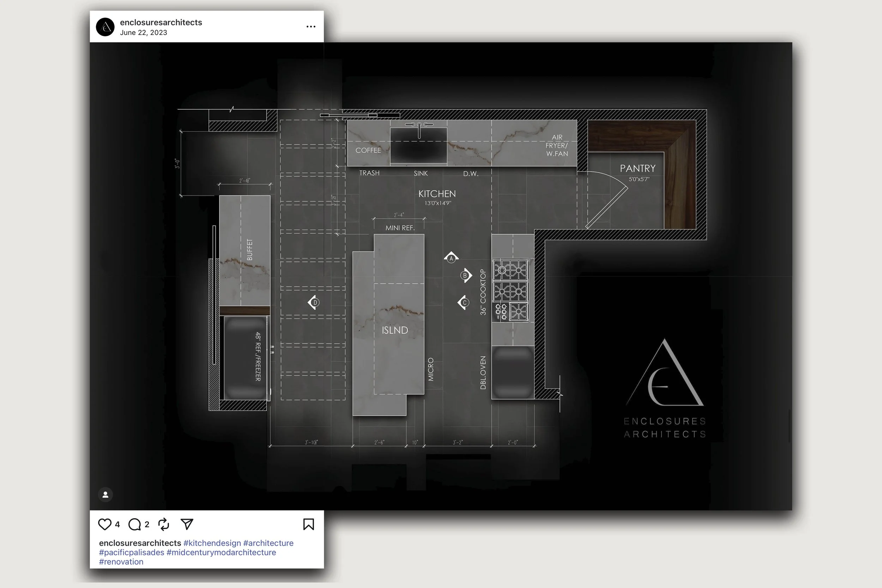Click the PANTRY room label
The width and height of the screenshot is (882, 588).
click(x=638, y=168)
